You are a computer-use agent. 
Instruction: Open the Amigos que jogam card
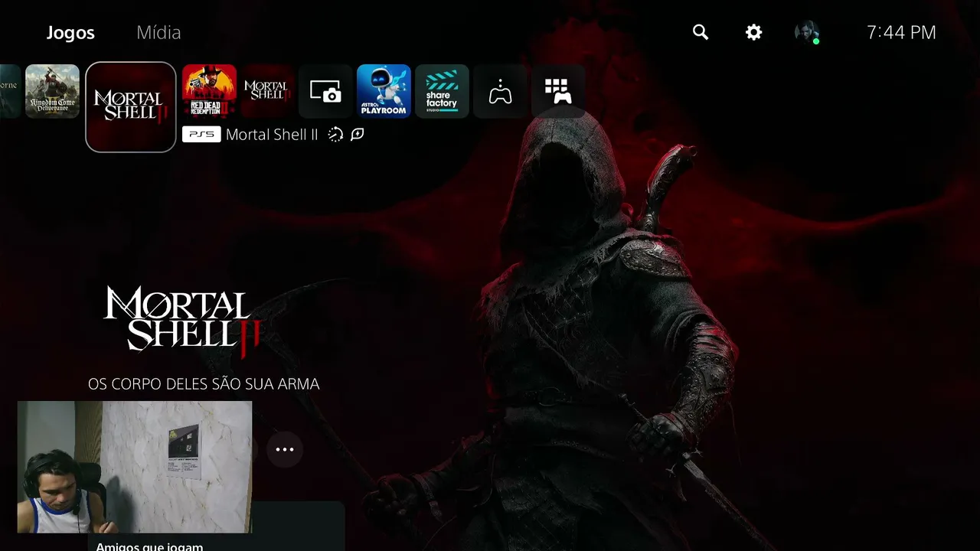click(x=217, y=527)
